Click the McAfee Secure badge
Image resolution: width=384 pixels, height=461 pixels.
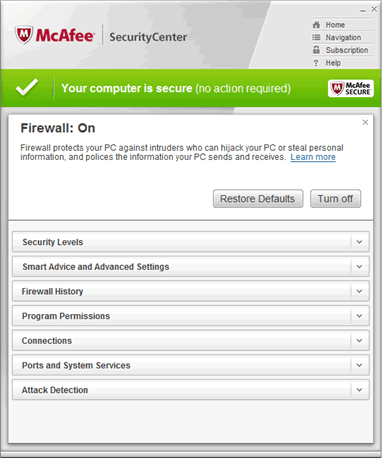[351, 89]
